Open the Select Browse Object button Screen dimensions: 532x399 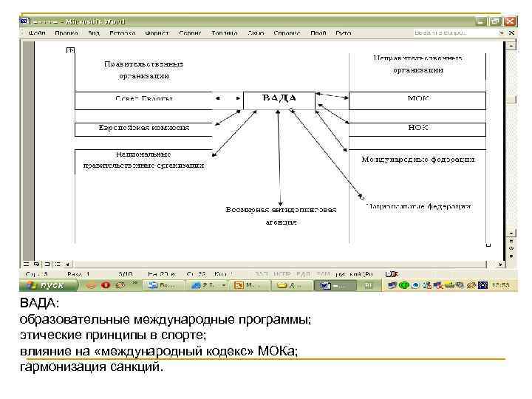pos(511,249)
